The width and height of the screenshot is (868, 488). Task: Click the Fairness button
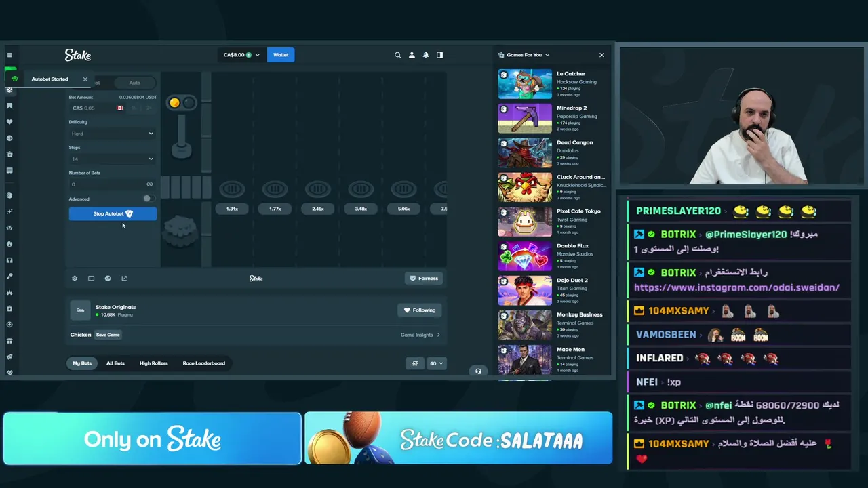[424, 279]
